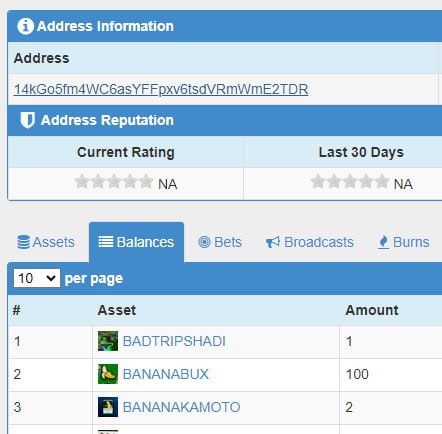Click the Broadcasts megaphone icon
Screen dimensions: 442x434
[273, 242]
